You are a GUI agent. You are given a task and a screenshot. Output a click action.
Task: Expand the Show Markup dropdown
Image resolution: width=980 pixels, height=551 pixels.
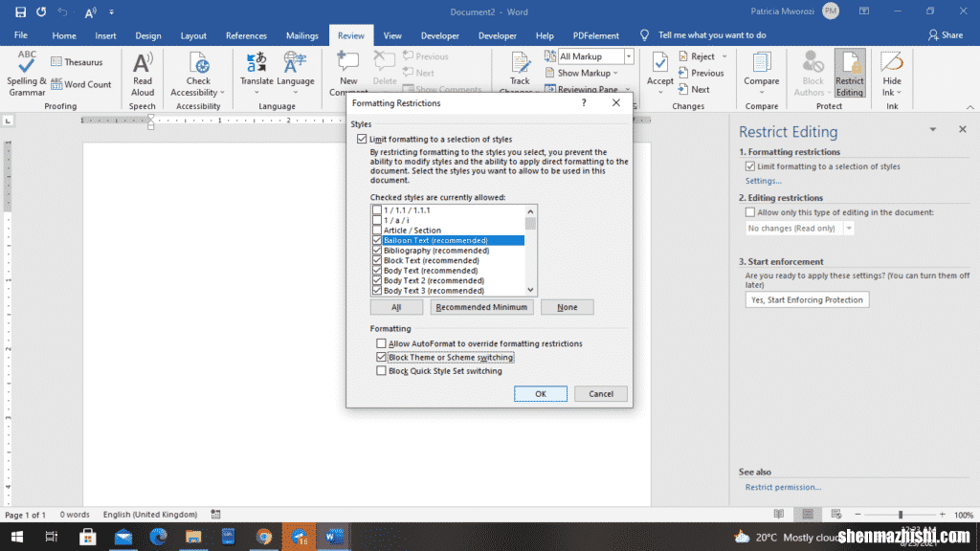[615, 73]
